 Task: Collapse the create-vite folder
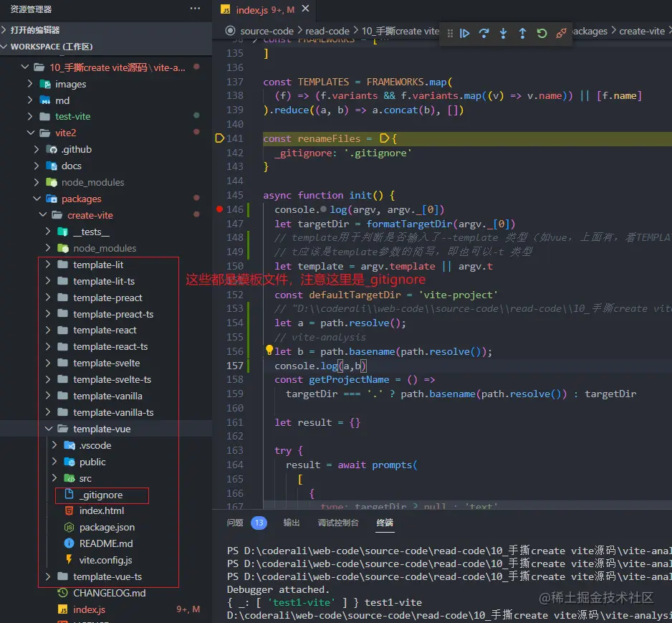(90, 215)
